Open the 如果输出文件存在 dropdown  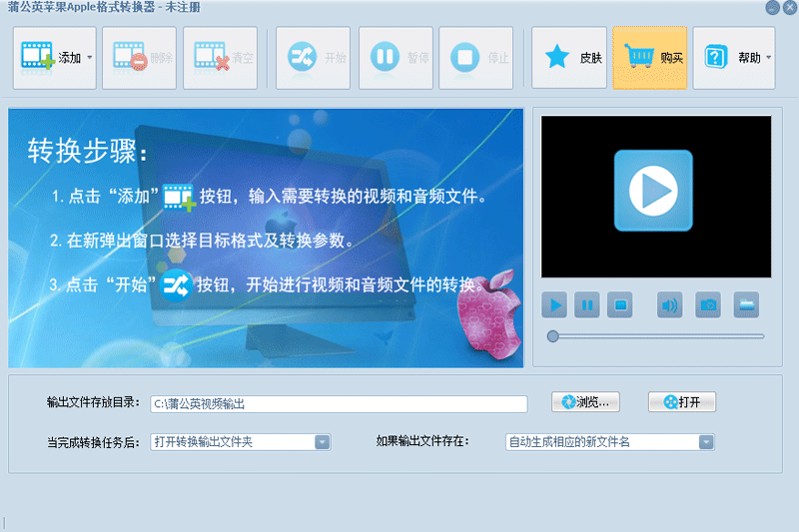pyautogui.click(x=610, y=442)
